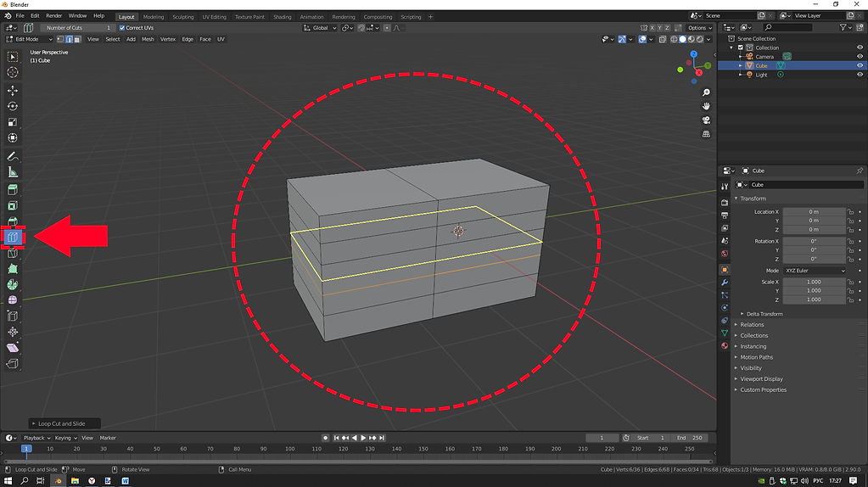This screenshot has width=868, height=487.
Task: Open the Playback dropdown in timeline
Action: point(36,438)
